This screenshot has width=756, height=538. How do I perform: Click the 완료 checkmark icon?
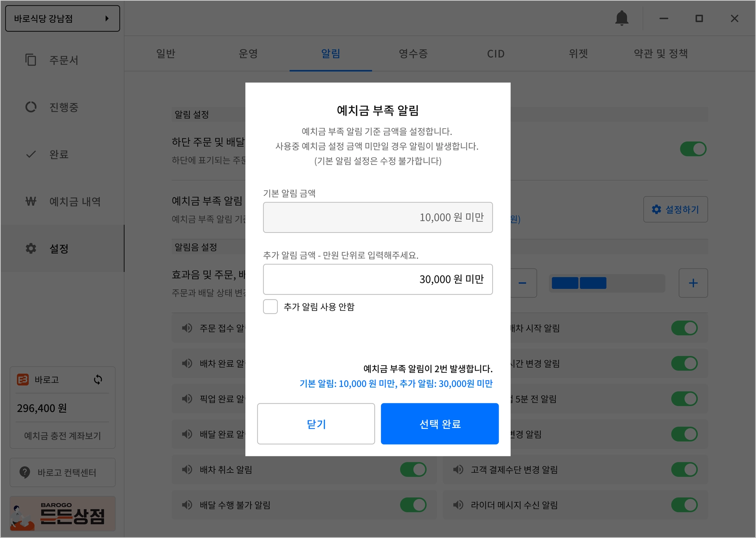31,154
